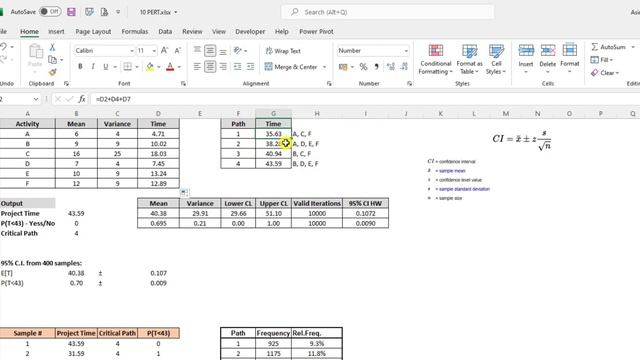Viewport: 640px width, 360px height.
Task: Click Merge & Center button
Action: pyautogui.click(x=291, y=67)
